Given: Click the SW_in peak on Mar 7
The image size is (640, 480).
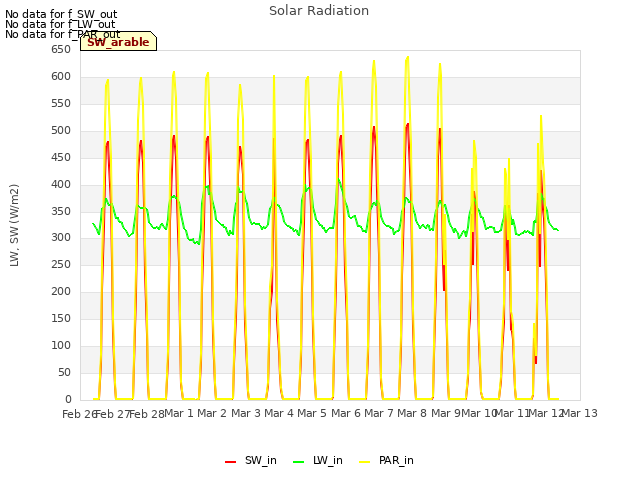Looking at the screenshot, I should [374, 127].
